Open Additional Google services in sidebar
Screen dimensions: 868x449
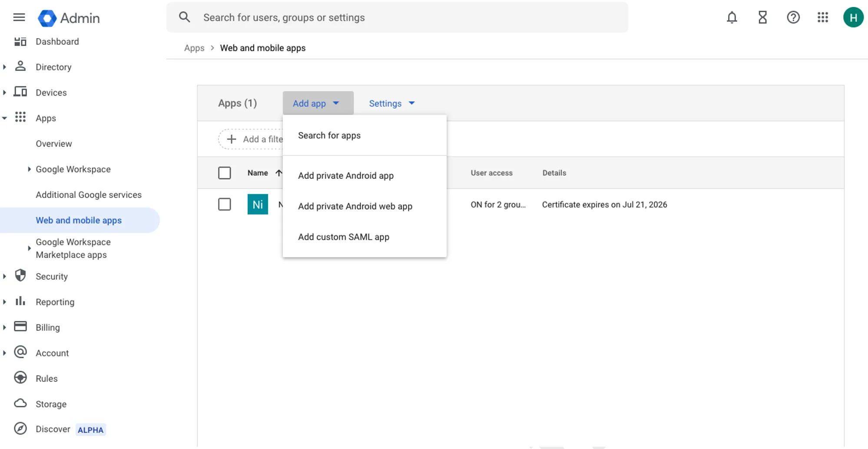pyautogui.click(x=89, y=195)
